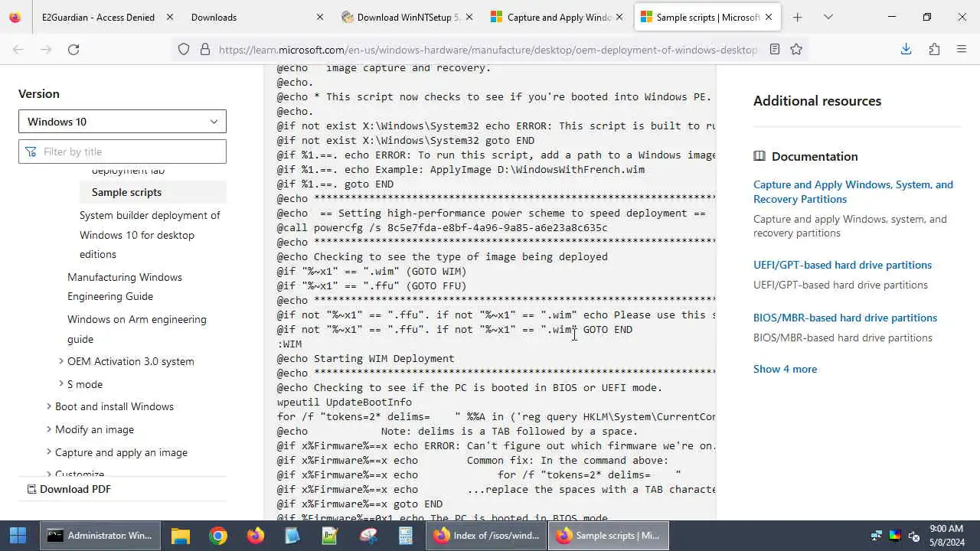
Task: Open the network tray icon
Action: (x=877, y=536)
